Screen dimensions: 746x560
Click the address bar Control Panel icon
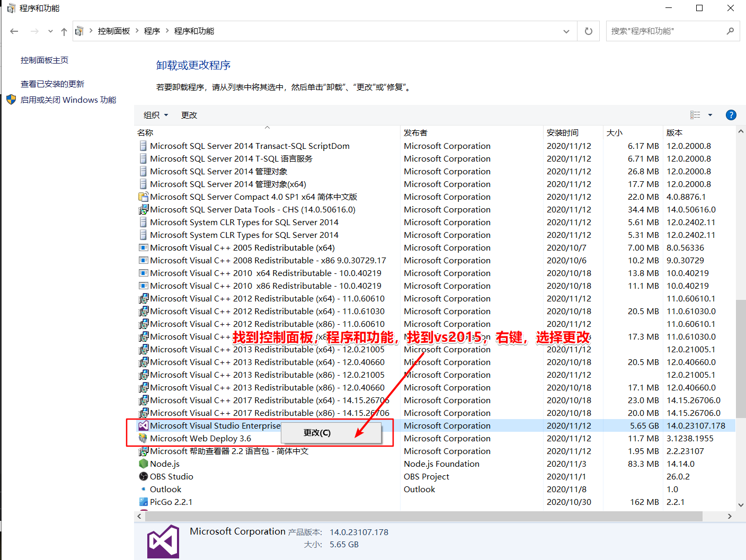[x=79, y=31]
